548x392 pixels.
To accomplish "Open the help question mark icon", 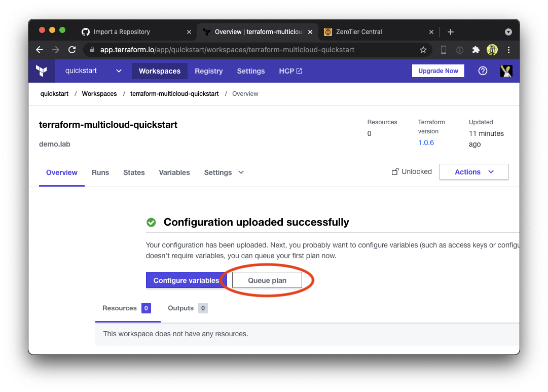I will pyautogui.click(x=483, y=71).
